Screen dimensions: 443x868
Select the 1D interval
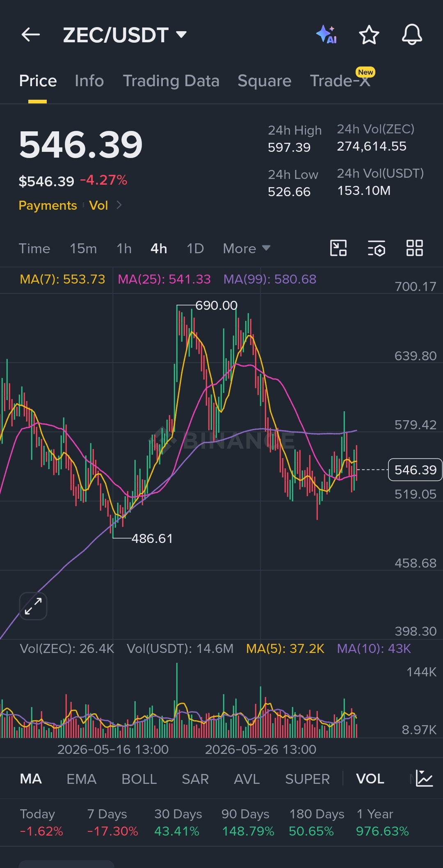(x=195, y=249)
